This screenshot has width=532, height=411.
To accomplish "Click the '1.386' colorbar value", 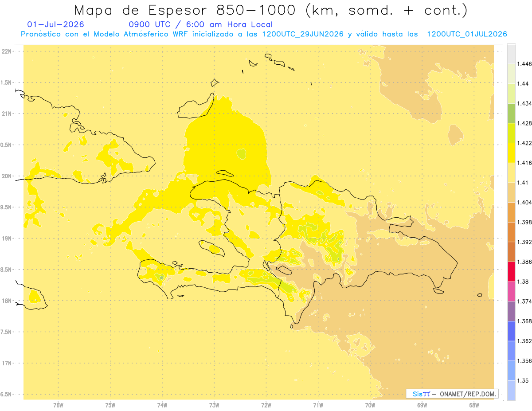I will [524, 262].
